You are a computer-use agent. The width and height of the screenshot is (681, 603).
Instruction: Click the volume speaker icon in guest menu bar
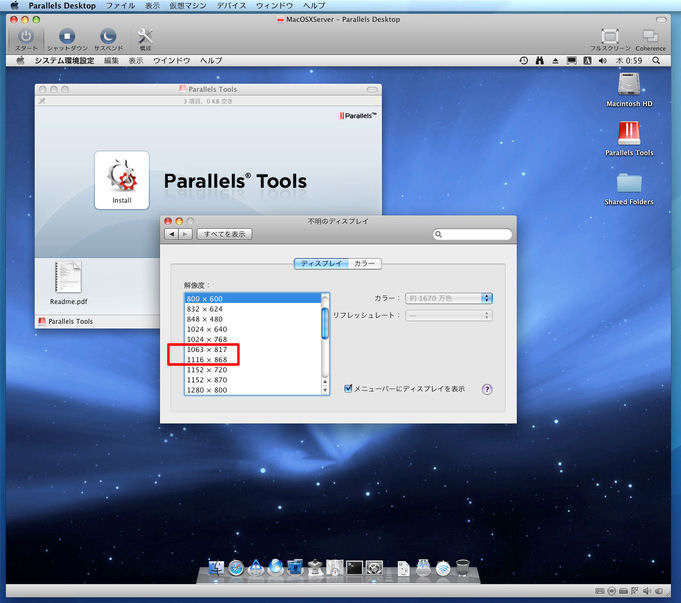602,61
